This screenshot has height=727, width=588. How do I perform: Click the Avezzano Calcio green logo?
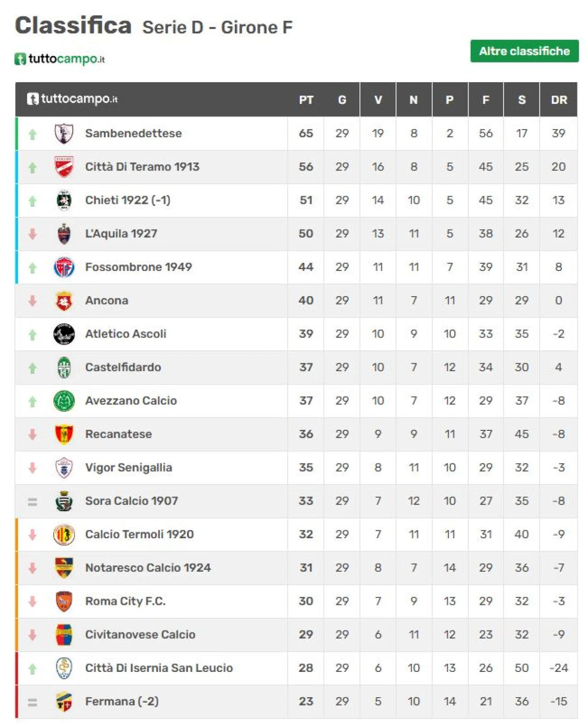click(64, 401)
